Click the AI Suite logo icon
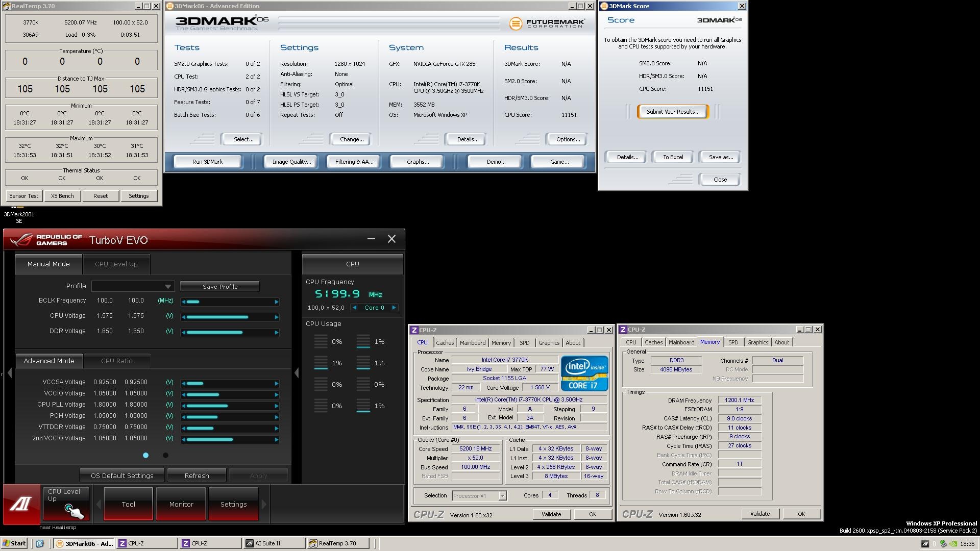 tap(21, 504)
